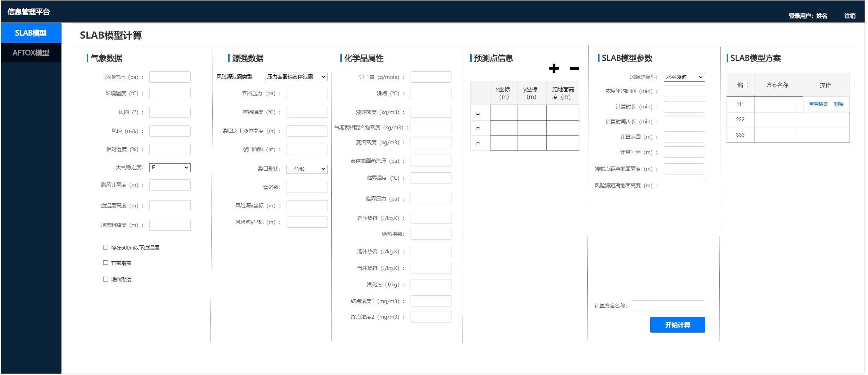Click the 计算方案名称 text field
This screenshot has width=868, height=375.
coord(668,306)
